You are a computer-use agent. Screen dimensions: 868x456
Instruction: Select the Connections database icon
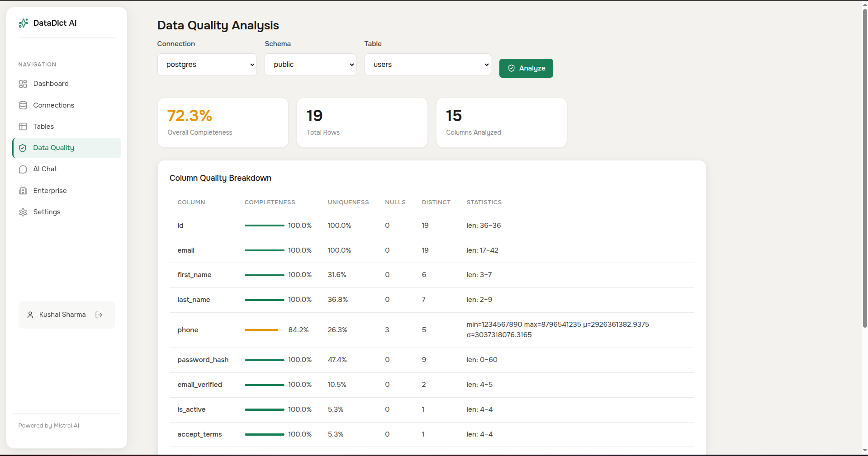tap(23, 105)
